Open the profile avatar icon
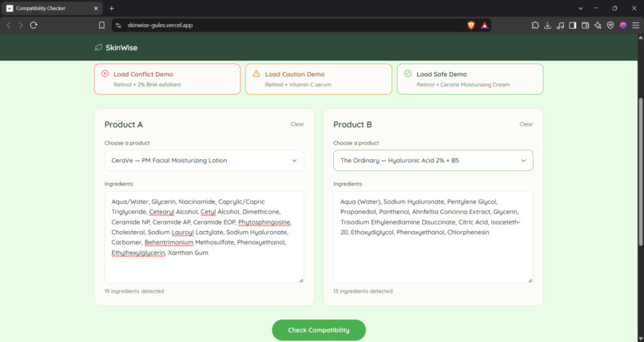The width and height of the screenshot is (644, 342). point(623,26)
